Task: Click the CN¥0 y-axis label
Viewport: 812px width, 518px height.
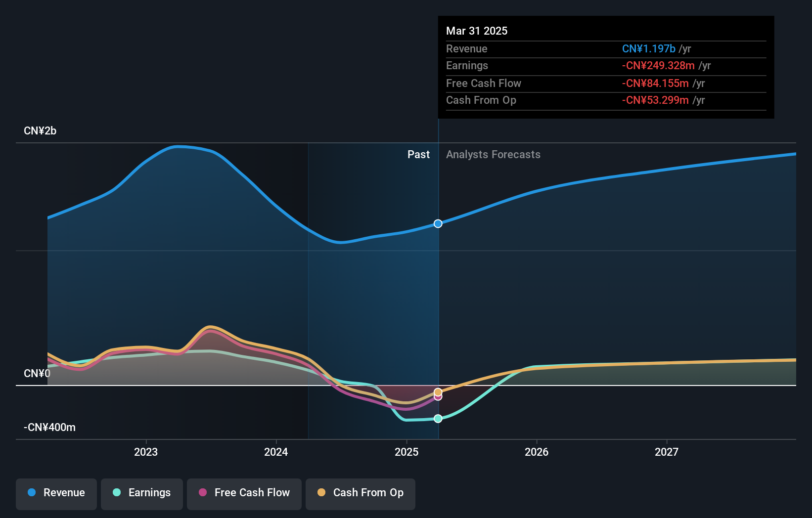Action: tap(37, 374)
